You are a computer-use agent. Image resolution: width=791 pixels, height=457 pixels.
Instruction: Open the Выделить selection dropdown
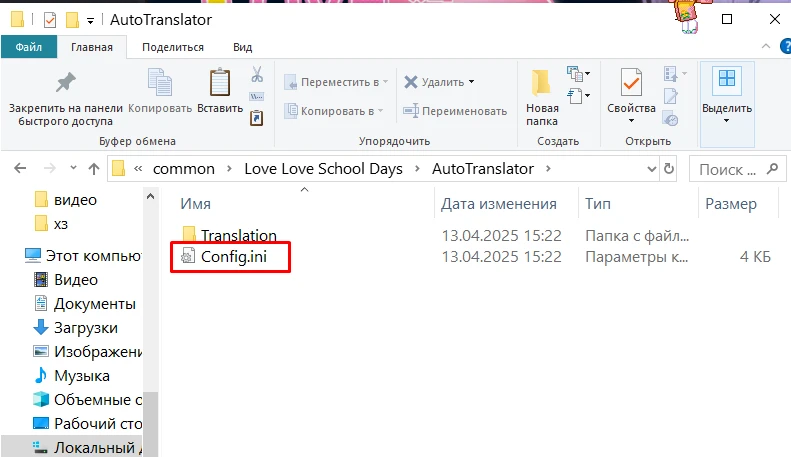point(727,107)
